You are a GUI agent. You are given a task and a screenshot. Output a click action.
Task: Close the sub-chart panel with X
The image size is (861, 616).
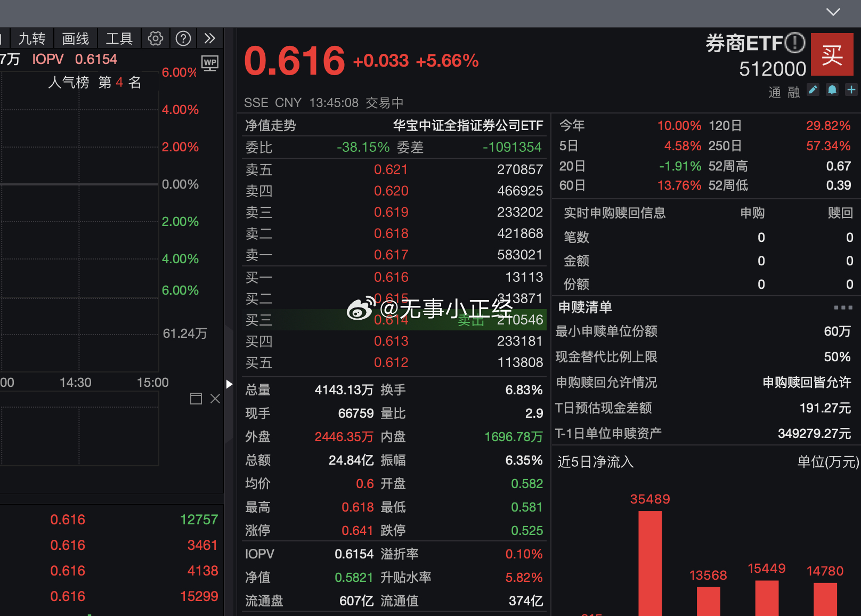pyautogui.click(x=215, y=399)
